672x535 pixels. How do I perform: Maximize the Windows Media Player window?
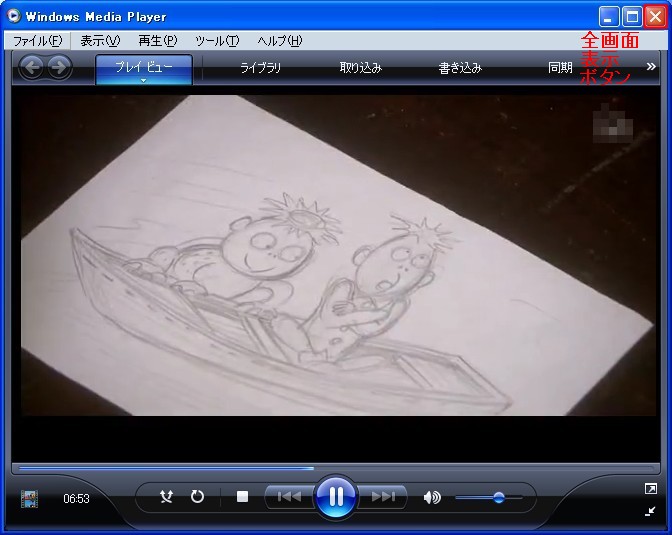[x=632, y=17]
